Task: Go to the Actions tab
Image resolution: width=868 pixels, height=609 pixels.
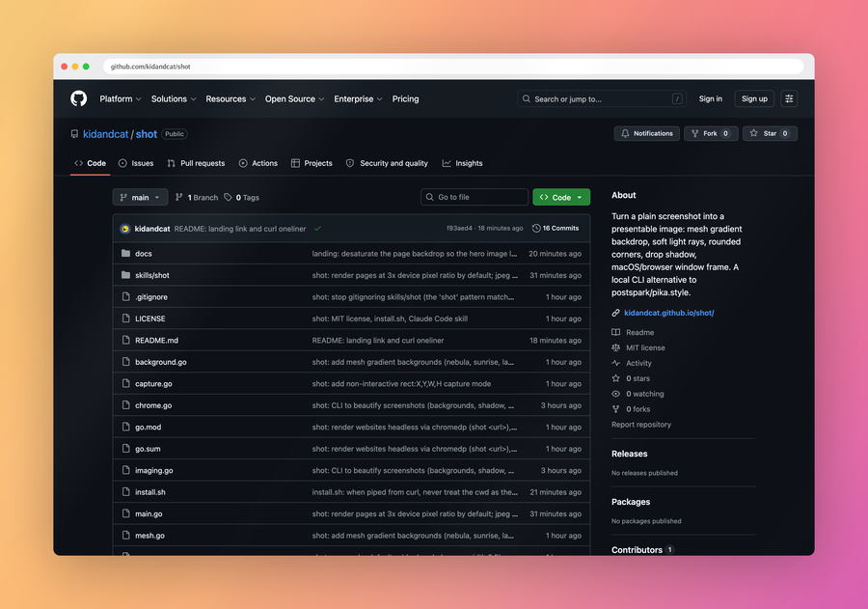Action: 258,163
